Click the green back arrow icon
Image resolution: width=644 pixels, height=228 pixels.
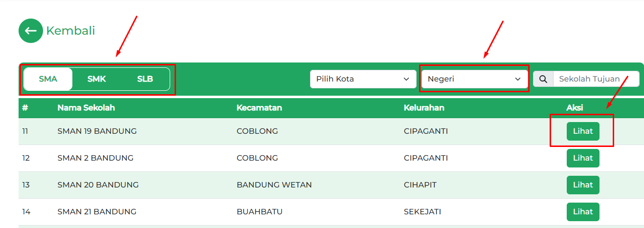click(x=31, y=31)
